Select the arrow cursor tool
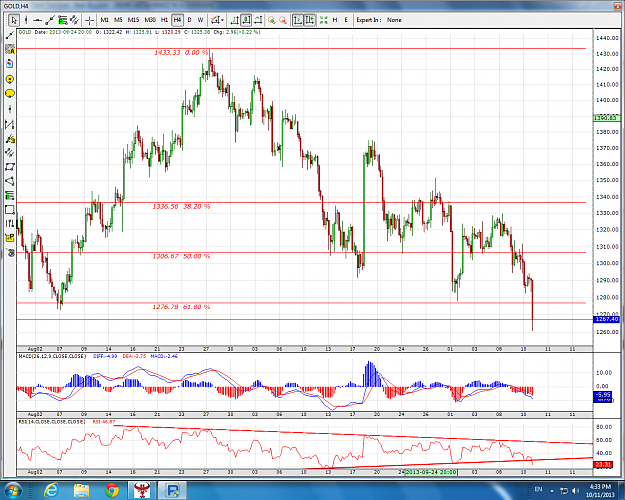625x500 pixels. pos(14,20)
